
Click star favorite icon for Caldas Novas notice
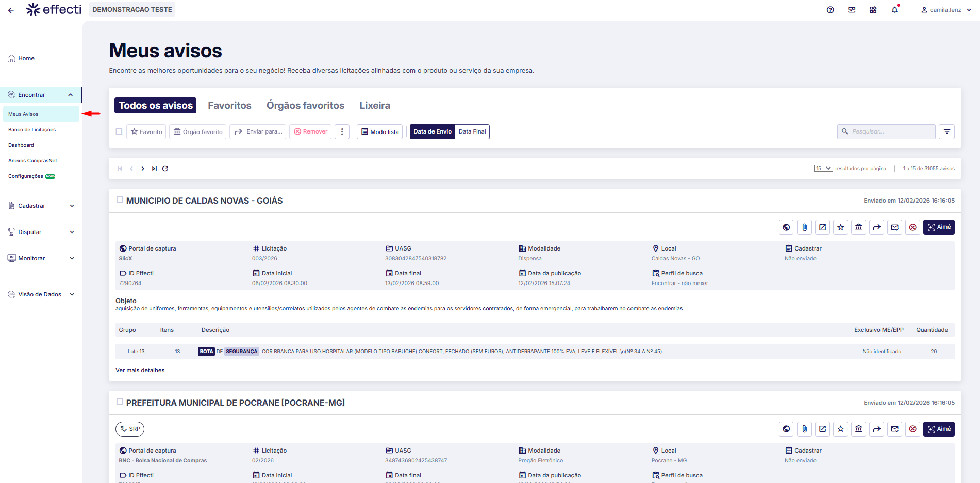pos(841,227)
